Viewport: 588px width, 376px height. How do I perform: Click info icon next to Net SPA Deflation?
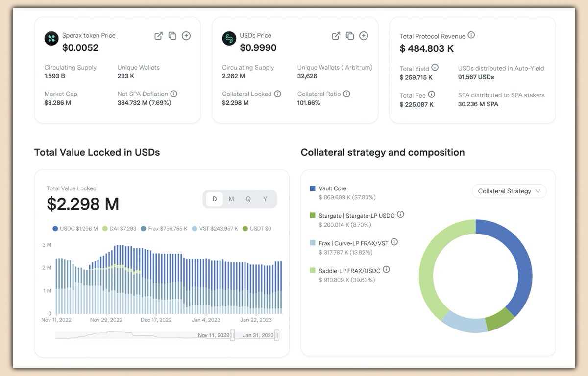point(174,94)
